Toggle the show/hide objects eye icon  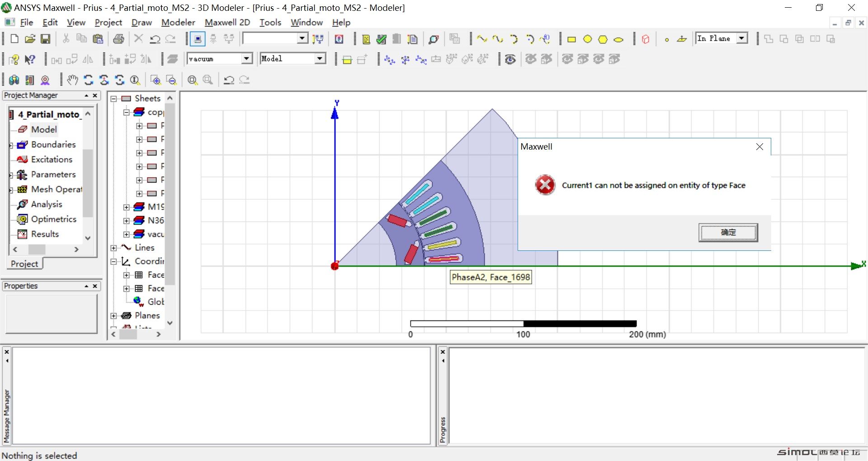pos(510,59)
